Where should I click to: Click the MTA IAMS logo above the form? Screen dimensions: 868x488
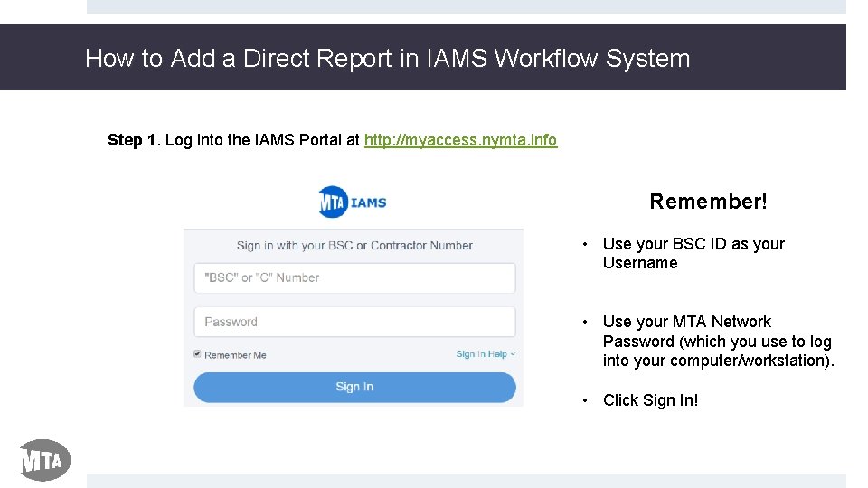353,202
